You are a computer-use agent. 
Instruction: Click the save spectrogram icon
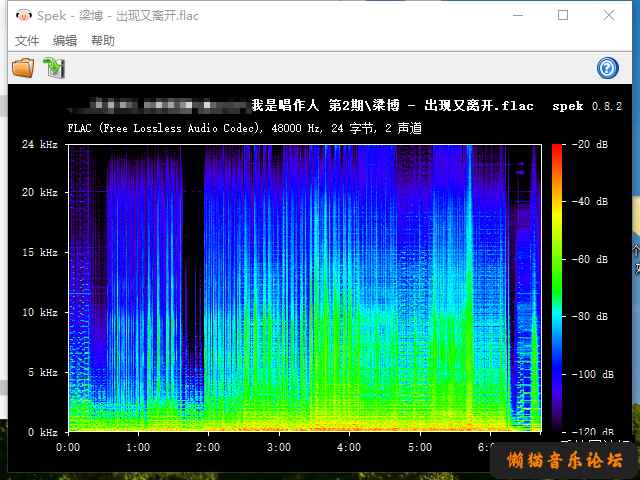(53, 68)
